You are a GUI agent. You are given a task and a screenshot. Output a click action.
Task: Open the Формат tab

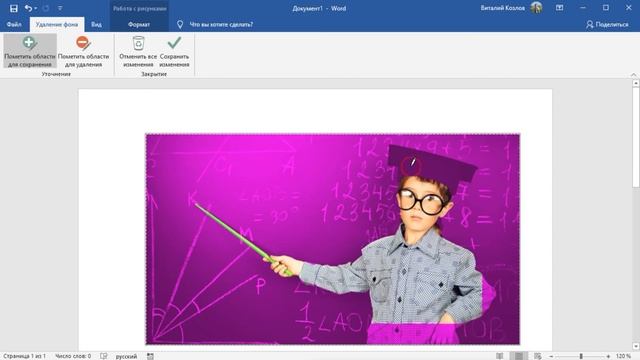[139, 24]
